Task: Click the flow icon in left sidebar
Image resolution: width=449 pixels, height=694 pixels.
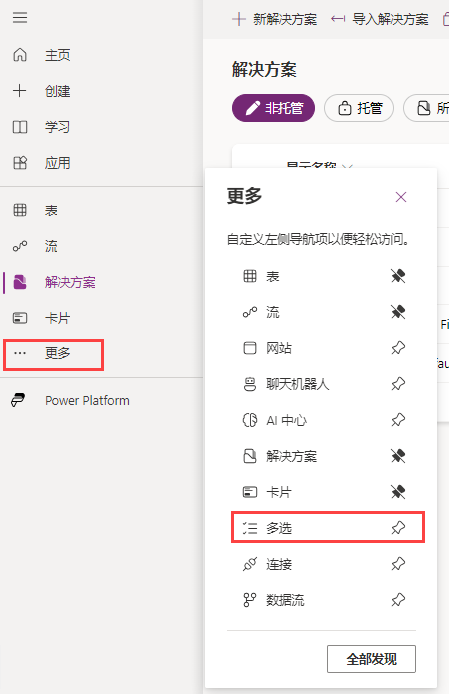Action: (x=20, y=246)
